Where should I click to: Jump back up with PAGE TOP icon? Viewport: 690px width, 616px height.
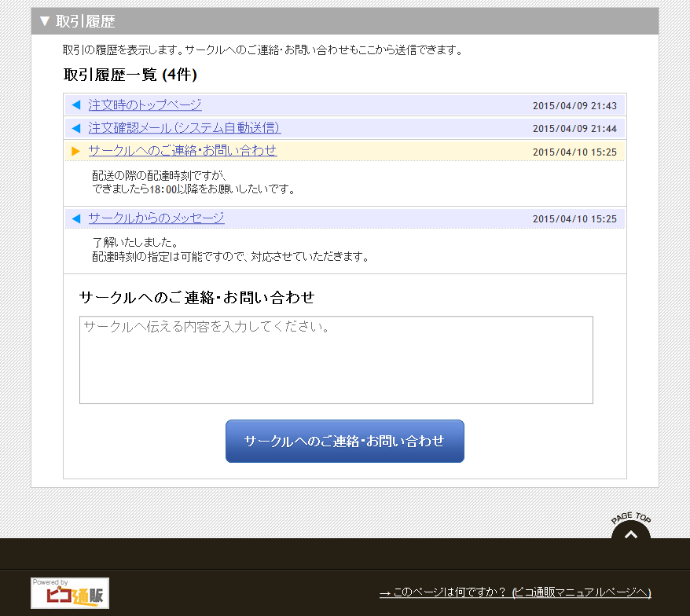pyautogui.click(x=630, y=531)
